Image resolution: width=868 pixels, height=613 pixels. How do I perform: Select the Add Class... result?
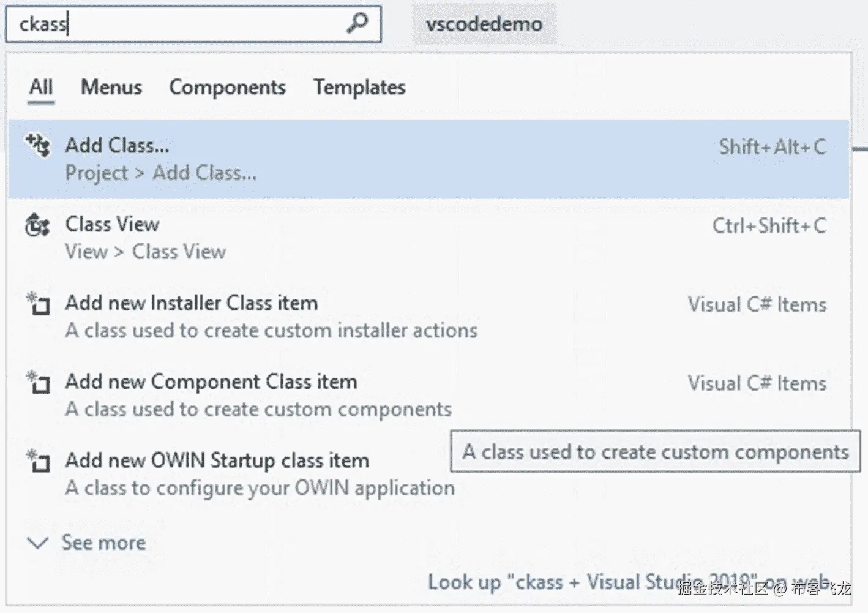pos(118,146)
